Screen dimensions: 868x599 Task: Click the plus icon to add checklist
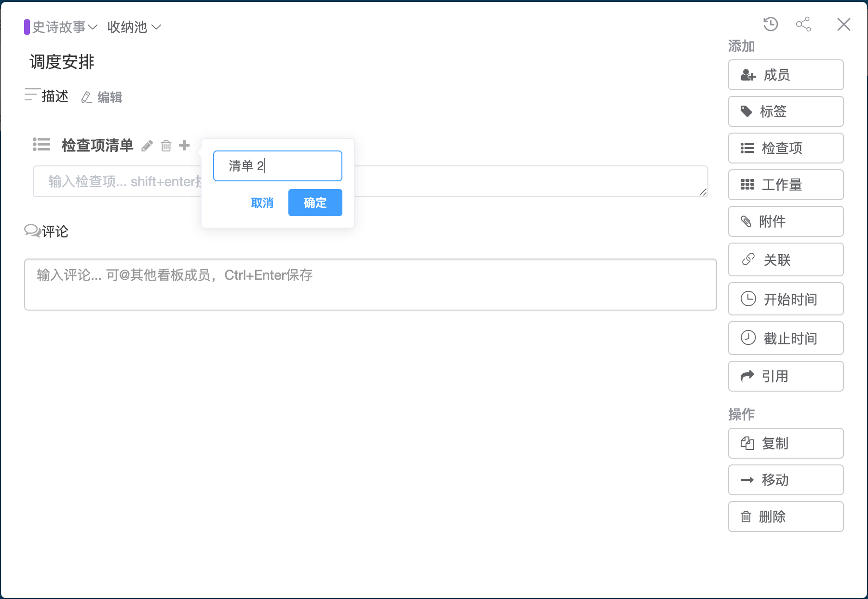tap(184, 145)
